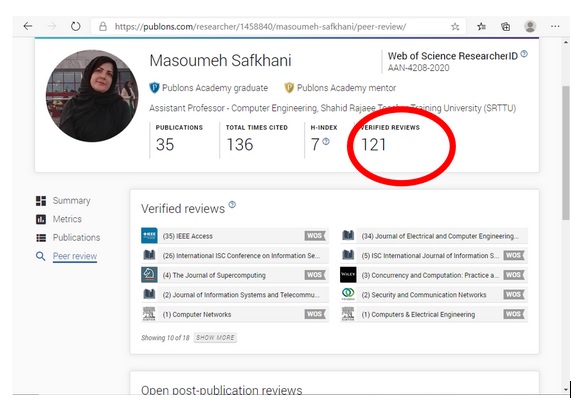Image resolution: width=583 pixels, height=411 pixels.
Task: Open the favorites list icon
Action: point(481,26)
